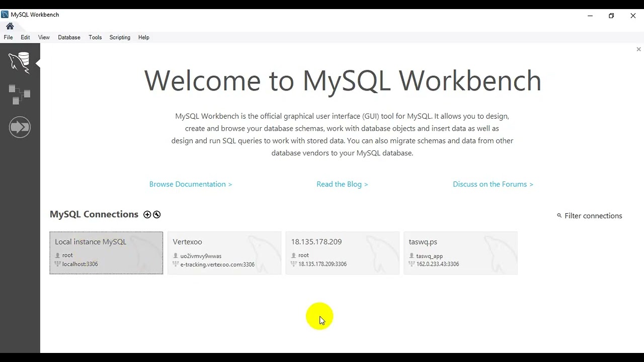Click the MySQL Workbench title bar app icon
Screen dimensions: 644x362
click(x=5, y=15)
